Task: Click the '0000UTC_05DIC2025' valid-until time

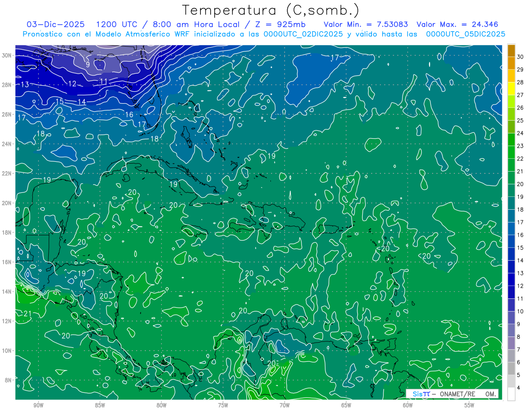Action: [465, 34]
